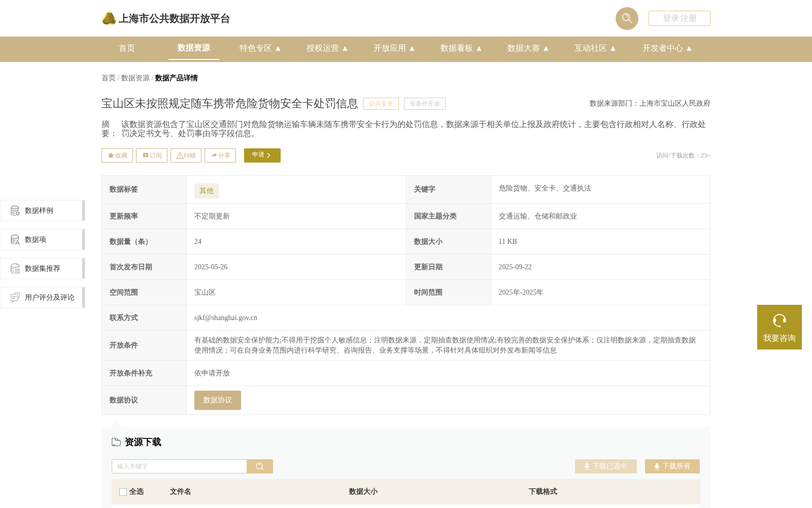
Task: Click update date value 2025-09-22
Action: pyautogui.click(x=515, y=267)
